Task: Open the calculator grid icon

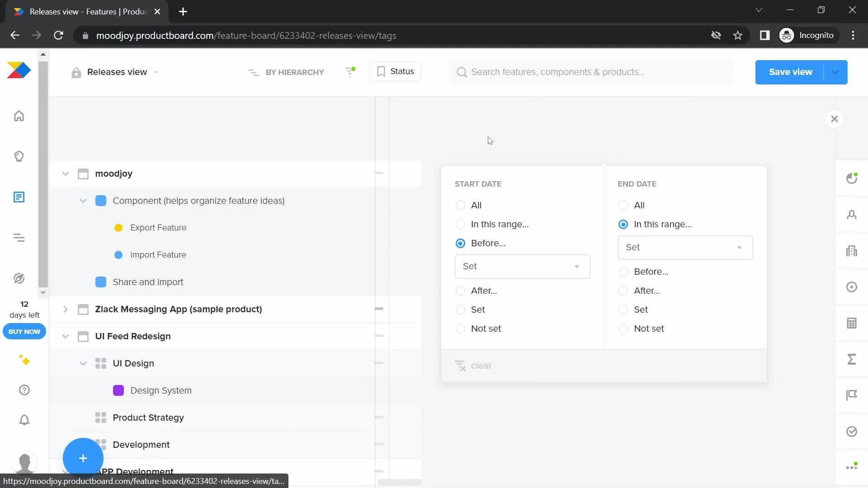Action: [852, 323]
